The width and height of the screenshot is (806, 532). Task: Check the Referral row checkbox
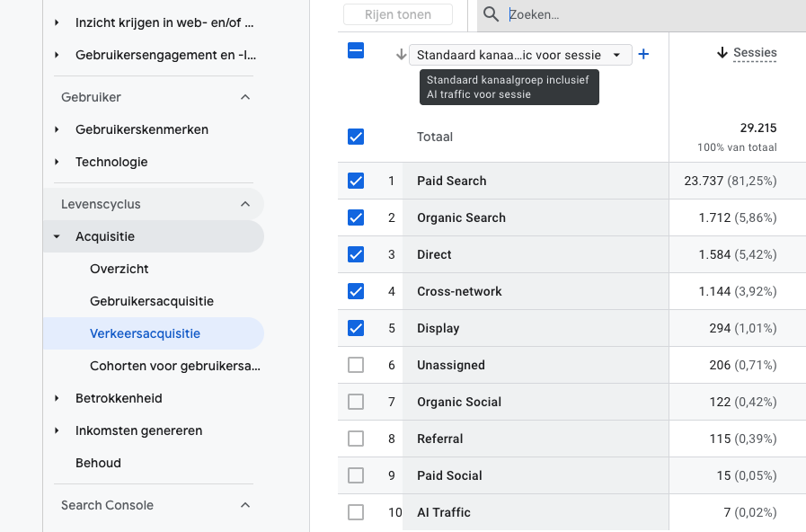click(356, 439)
